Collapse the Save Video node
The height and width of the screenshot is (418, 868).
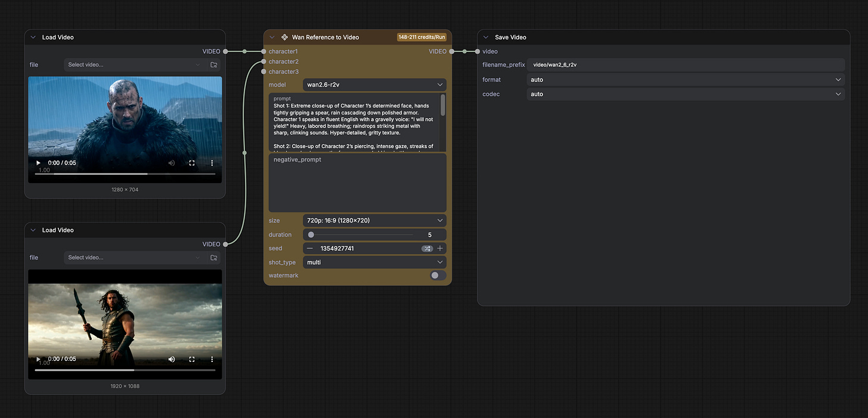pos(486,37)
